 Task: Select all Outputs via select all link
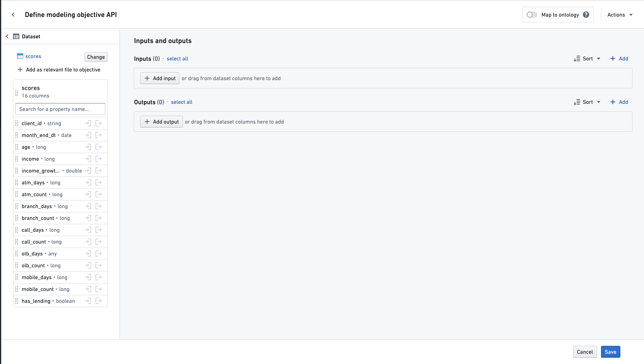tap(181, 102)
